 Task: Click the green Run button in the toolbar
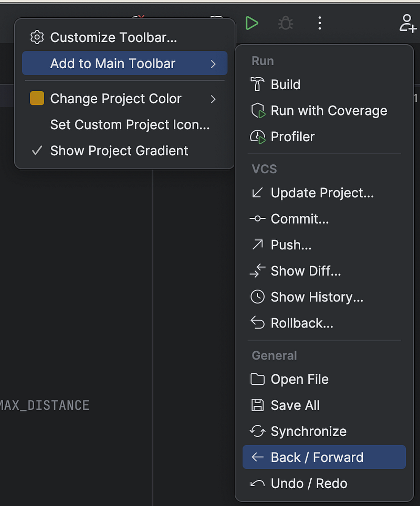(x=251, y=23)
